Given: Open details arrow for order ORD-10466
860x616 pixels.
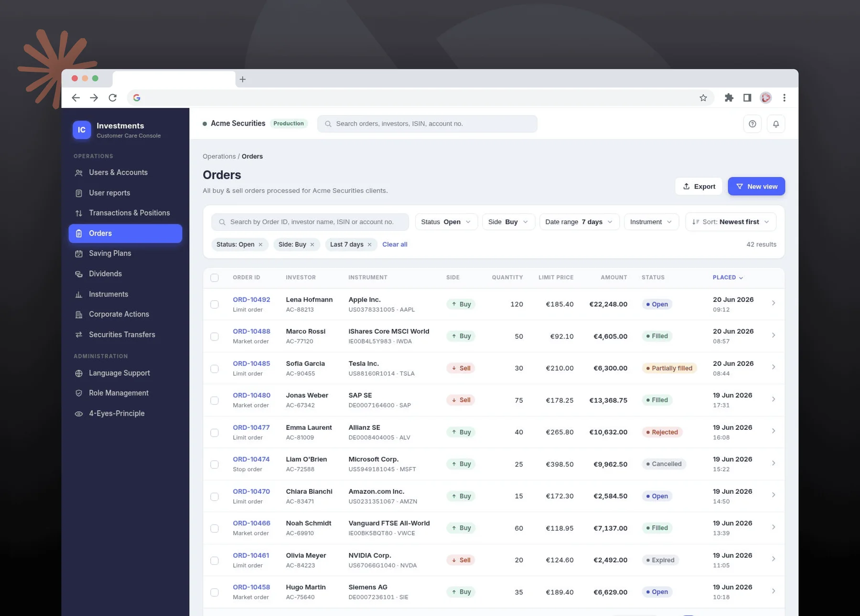Looking at the screenshot, I should (x=774, y=527).
